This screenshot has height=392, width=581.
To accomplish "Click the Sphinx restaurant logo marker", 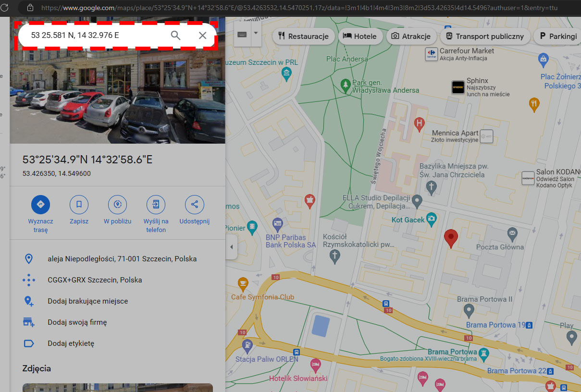I will pos(458,87).
